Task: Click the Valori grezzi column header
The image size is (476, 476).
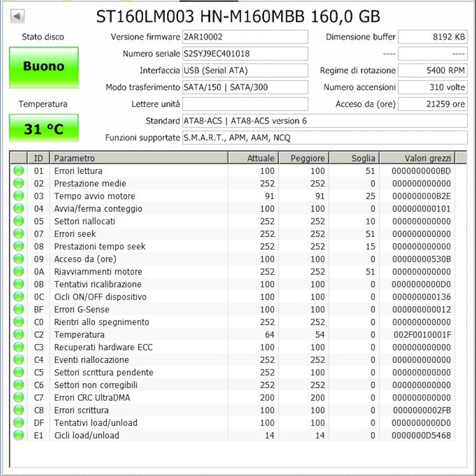Action: (x=417, y=158)
